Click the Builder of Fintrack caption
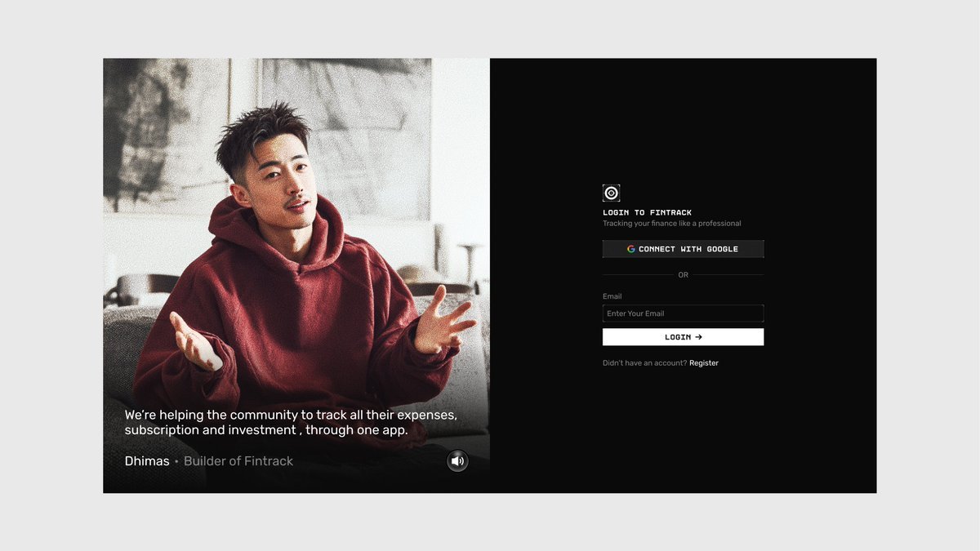The width and height of the screenshot is (980, 551). 238,461
